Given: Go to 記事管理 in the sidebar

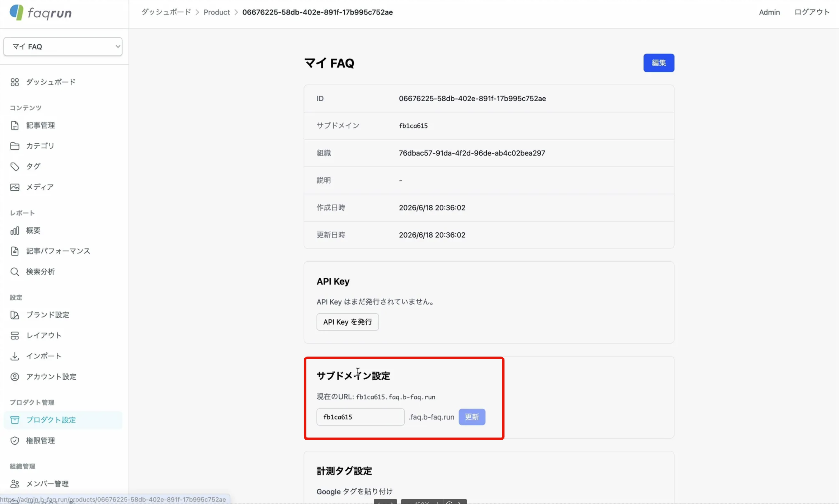Looking at the screenshot, I should [40, 126].
